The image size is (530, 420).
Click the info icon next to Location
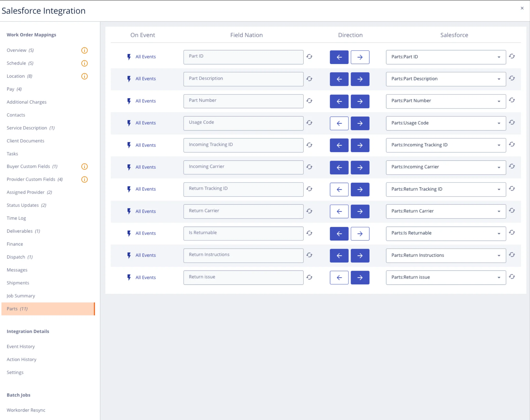[x=84, y=76]
